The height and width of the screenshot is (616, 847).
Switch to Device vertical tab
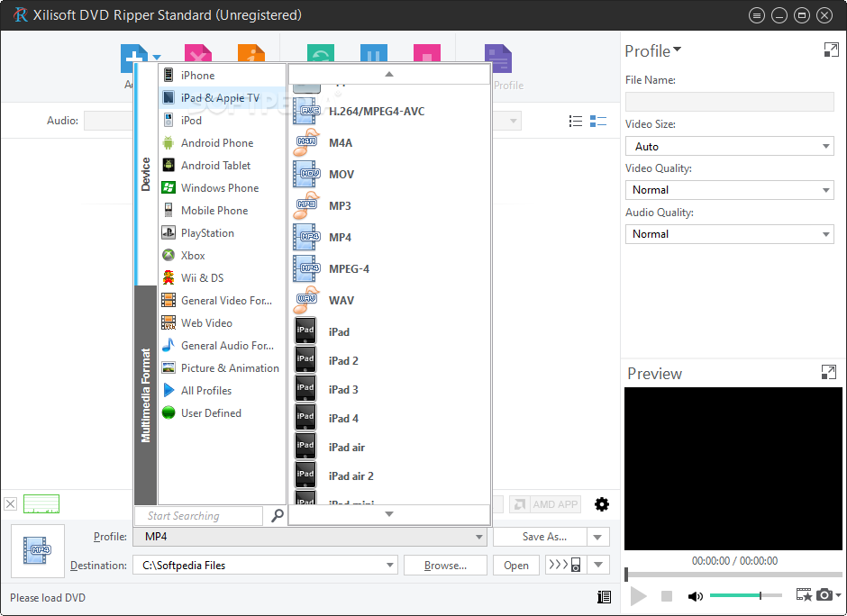145,175
